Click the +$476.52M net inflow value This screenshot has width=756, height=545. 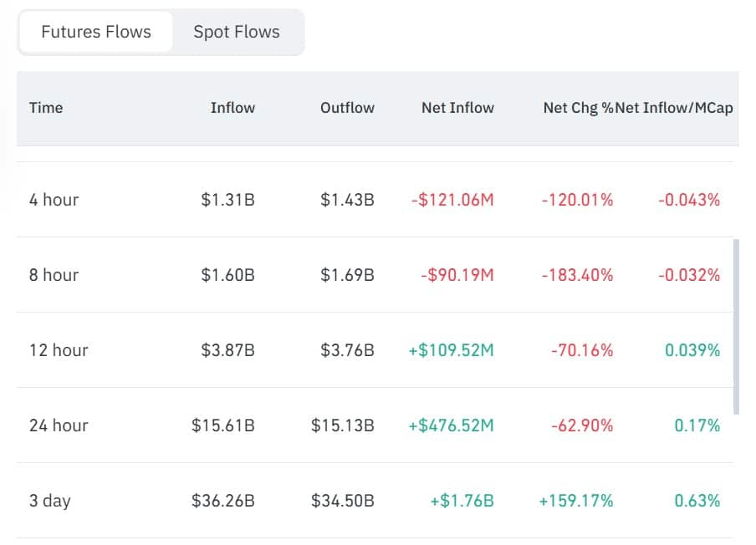tap(451, 425)
